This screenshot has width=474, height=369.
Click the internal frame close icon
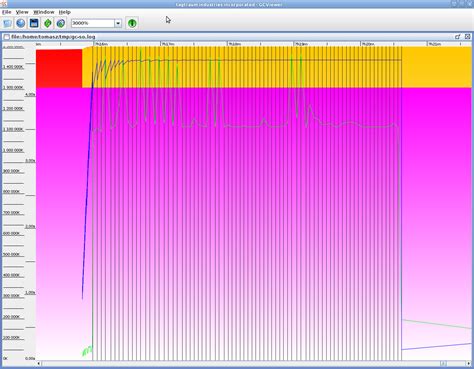[468, 37]
